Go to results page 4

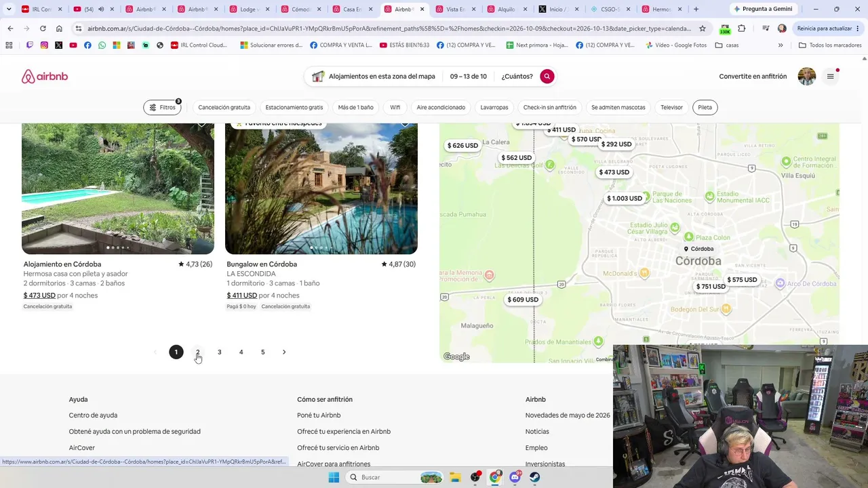[x=241, y=352]
